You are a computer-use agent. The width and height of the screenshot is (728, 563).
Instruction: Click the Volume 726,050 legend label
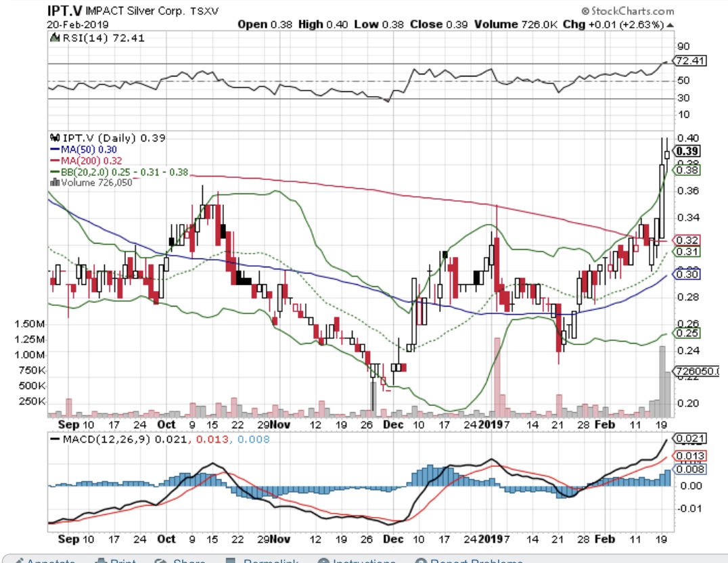97,183
